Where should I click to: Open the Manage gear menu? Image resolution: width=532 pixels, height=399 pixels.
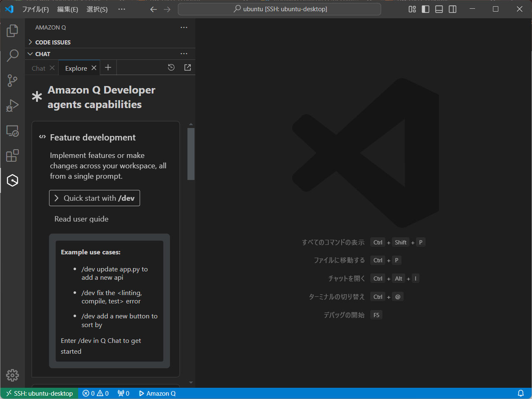(x=12, y=375)
